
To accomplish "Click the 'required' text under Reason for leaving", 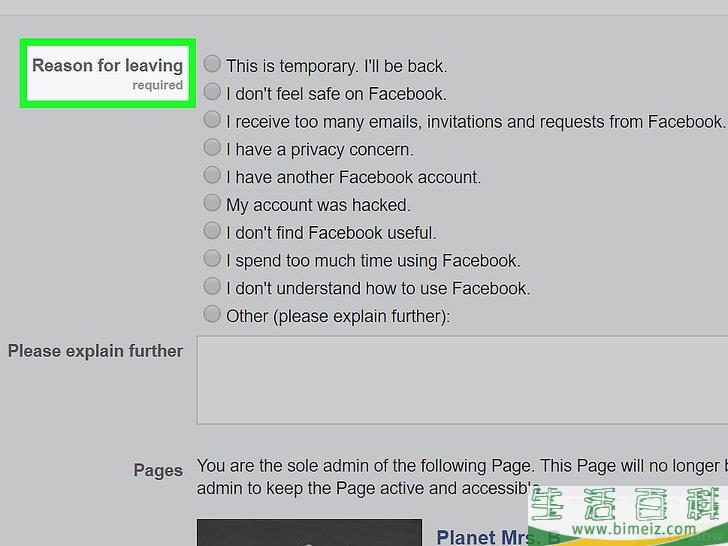I will (x=157, y=85).
